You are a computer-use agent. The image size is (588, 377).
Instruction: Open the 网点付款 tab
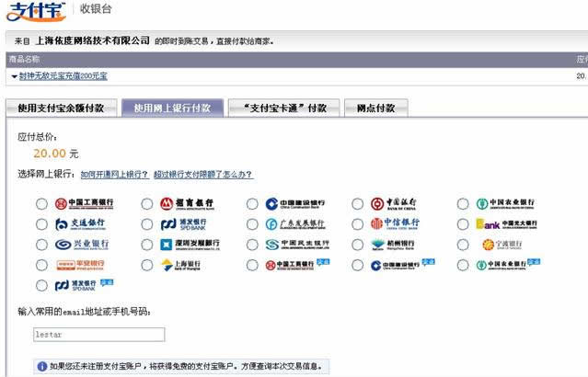tap(376, 109)
